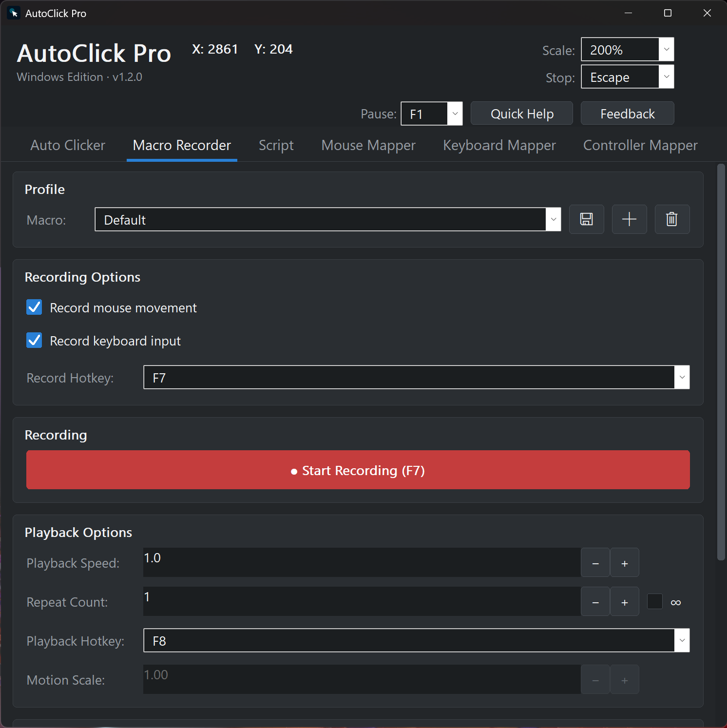The image size is (727, 728).
Task: Switch to the Auto Clicker tab
Action: (68, 145)
